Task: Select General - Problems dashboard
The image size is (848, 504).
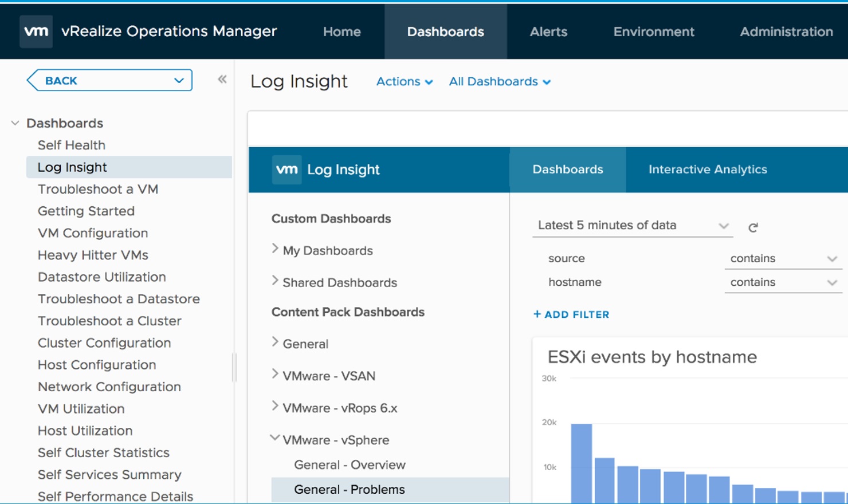Action: pyautogui.click(x=390, y=490)
